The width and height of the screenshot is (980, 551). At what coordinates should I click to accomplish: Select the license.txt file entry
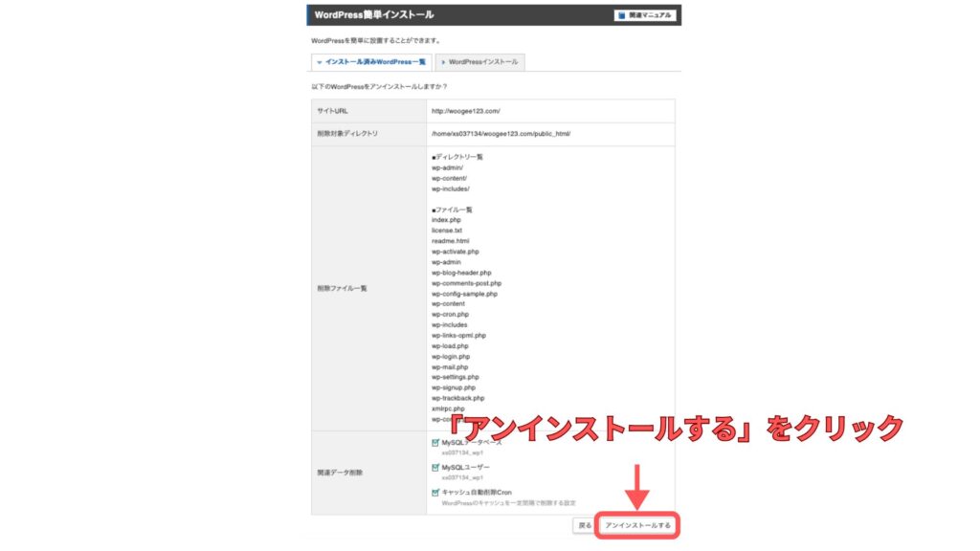[447, 231]
